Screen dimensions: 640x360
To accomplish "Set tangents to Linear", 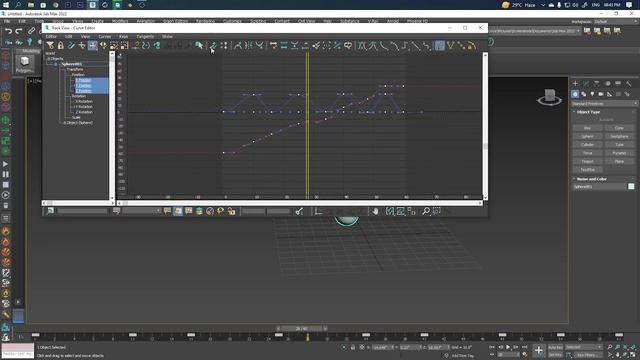I will 416,45.
